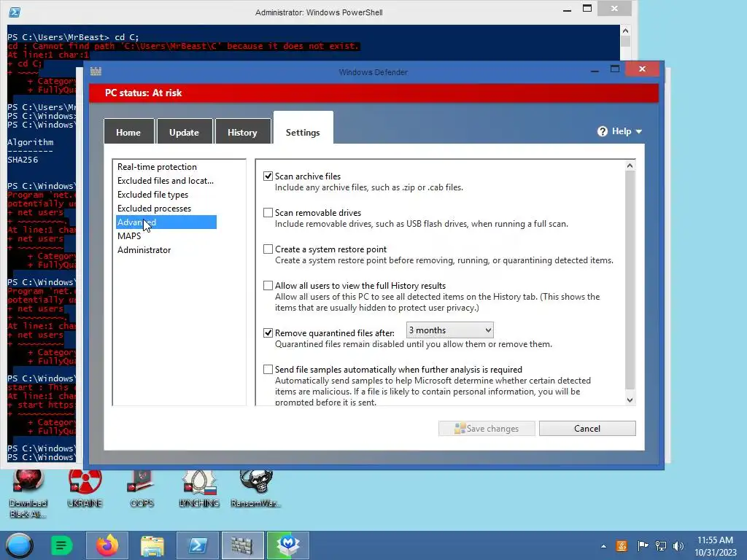Switch to PowerShell via taskbar icon
Screen dimensions: 747x560
[197, 545]
